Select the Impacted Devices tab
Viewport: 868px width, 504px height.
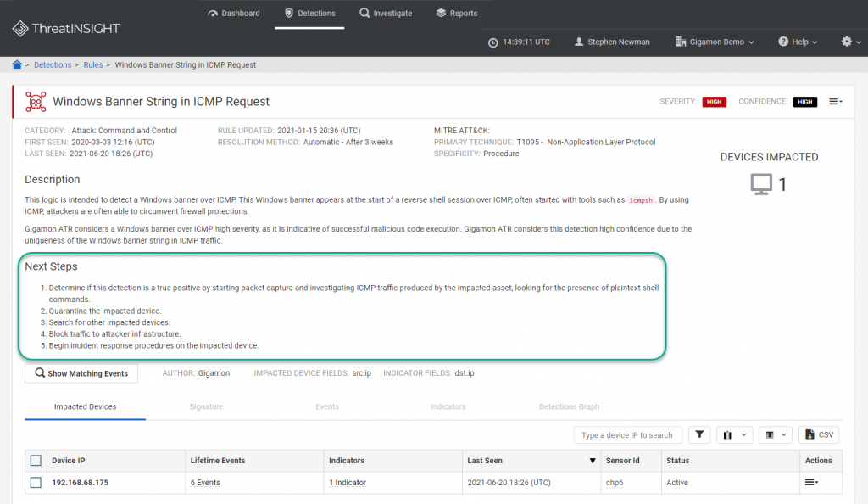(x=86, y=406)
